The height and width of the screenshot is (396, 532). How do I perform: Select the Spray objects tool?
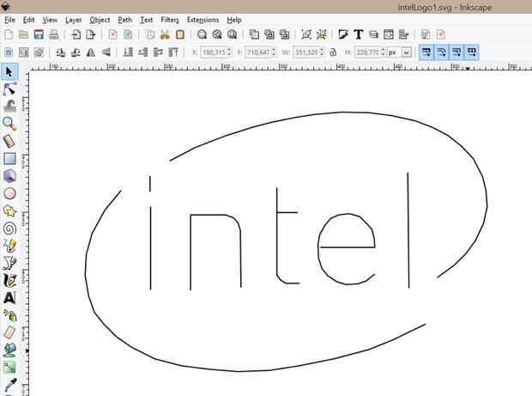9,315
